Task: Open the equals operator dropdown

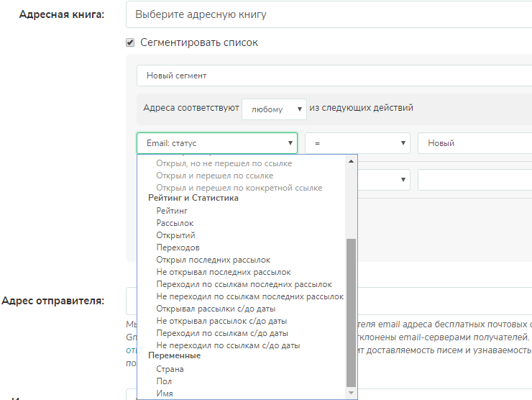Action: point(357,142)
